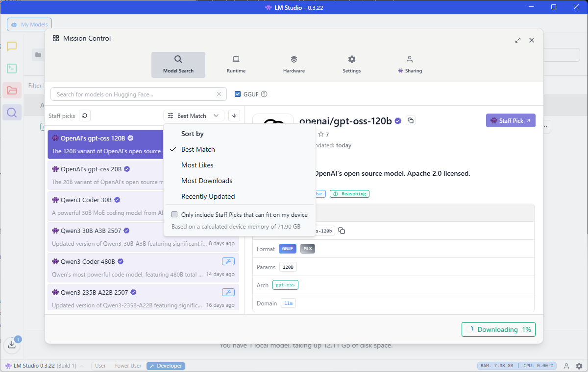The image size is (588, 372).
Task: Select Qwen3 30B A3B 2507 list item
Action: pos(143,237)
